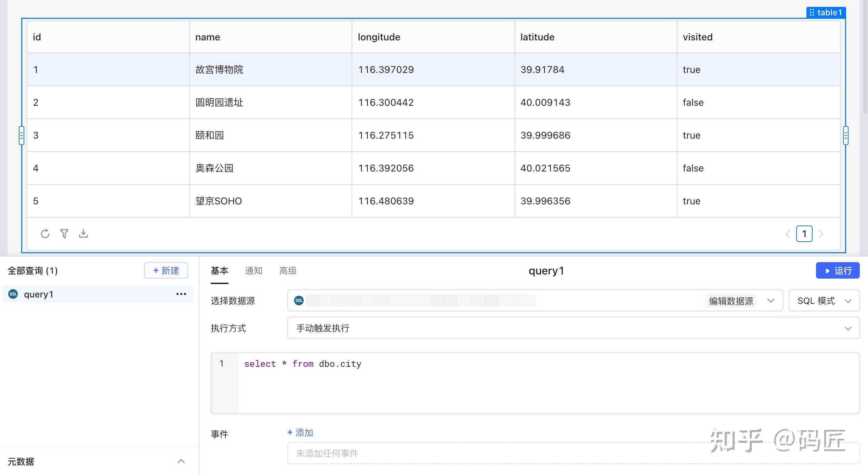
Task: Switch to the 基本 tab
Action: (219, 271)
